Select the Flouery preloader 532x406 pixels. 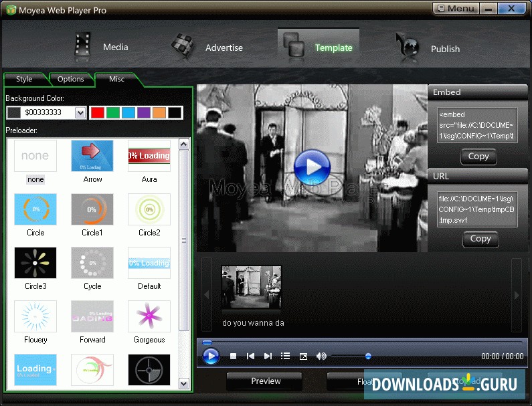(35, 316)
